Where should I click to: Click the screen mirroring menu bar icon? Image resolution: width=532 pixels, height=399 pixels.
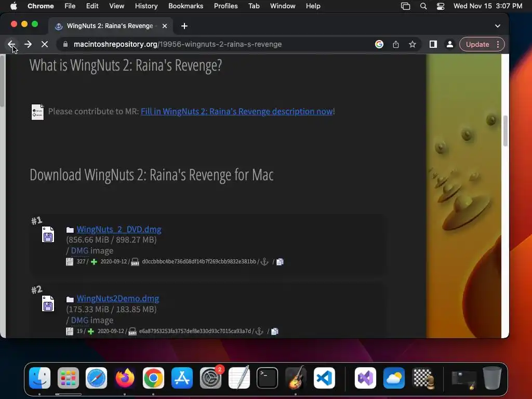(405, 6)
